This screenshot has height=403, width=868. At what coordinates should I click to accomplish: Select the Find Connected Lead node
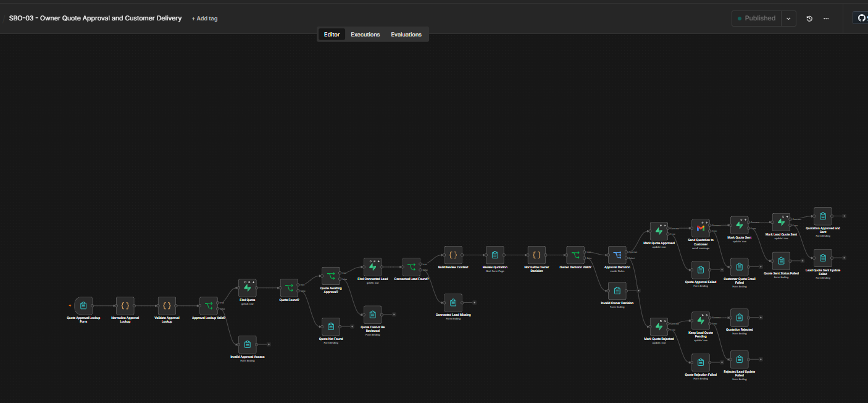pos(372,267)
